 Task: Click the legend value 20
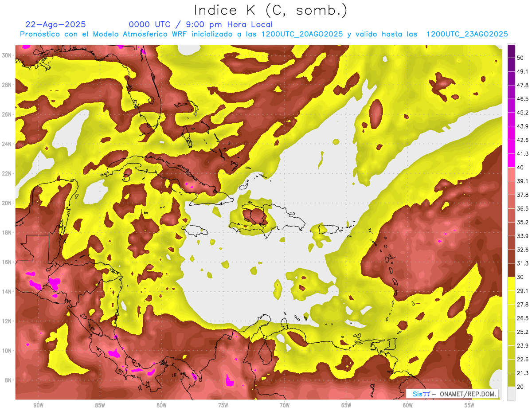coord(520,387)
